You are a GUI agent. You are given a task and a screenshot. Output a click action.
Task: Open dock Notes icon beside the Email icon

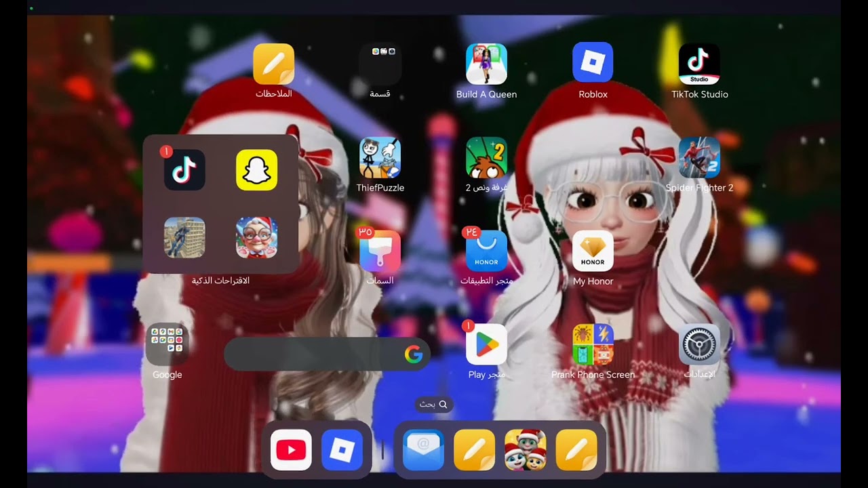(x=474, y=450)
